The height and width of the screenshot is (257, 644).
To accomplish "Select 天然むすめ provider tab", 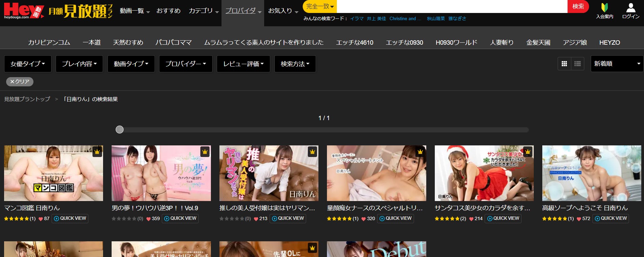I will coord(128,43).
